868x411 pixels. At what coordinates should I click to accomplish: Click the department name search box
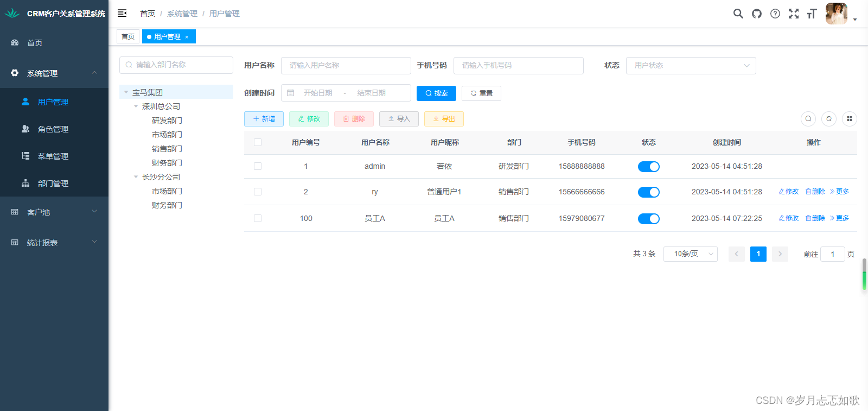point(176,65)
